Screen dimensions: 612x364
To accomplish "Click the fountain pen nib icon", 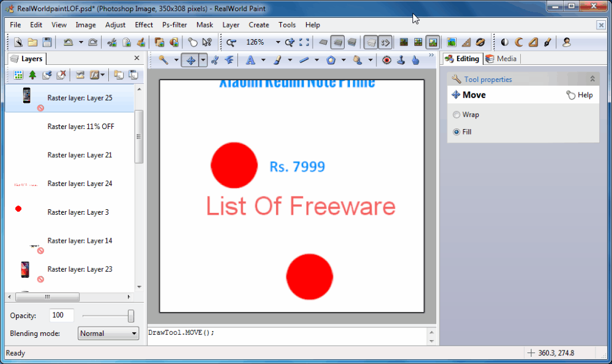I will tap(548, 42).
